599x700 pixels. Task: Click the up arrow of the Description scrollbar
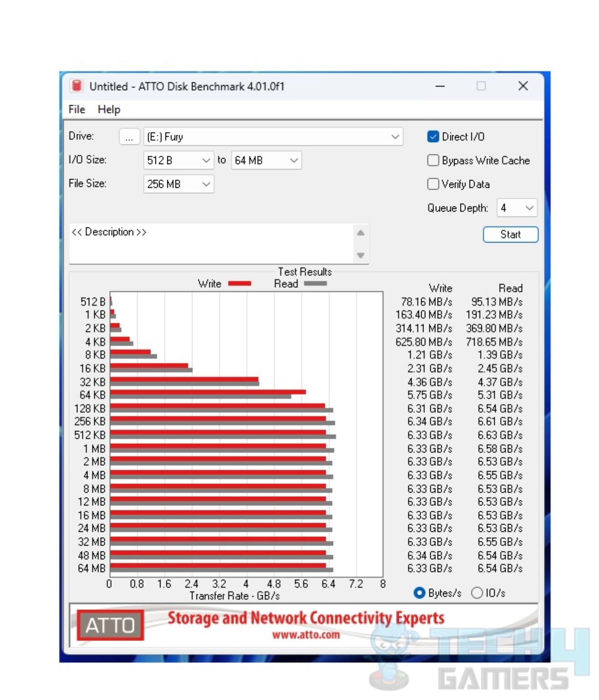361,233
